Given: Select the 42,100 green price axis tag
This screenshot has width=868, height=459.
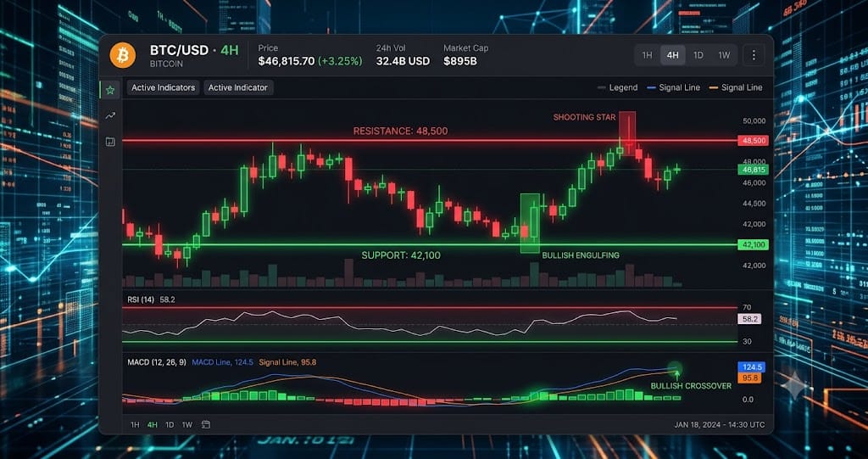Looking at the screenshot, I should [753, 244].
